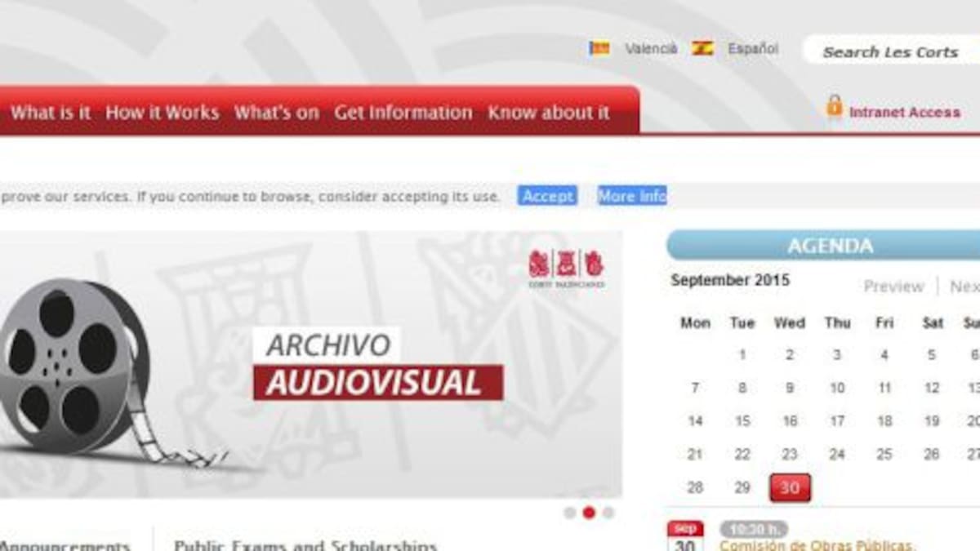Open the How it Works menu
980x551 pixels.
162,113
